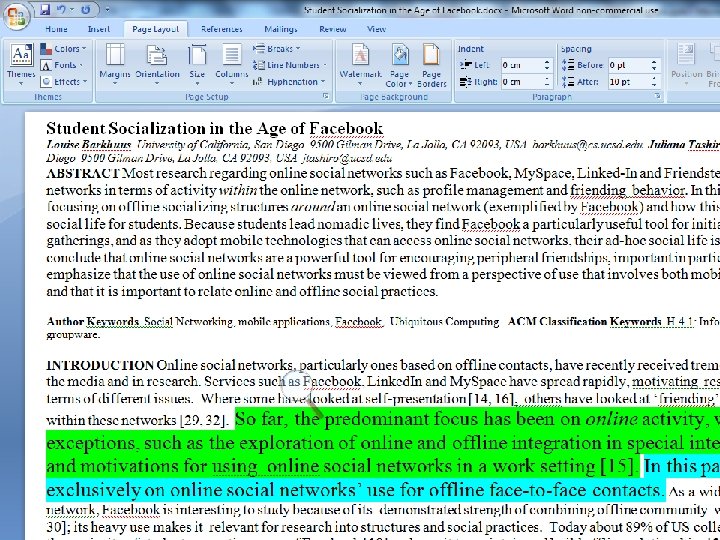Click 'Author Keywords' in the document
The image size is (720, 540).
[x=92, y=322]
